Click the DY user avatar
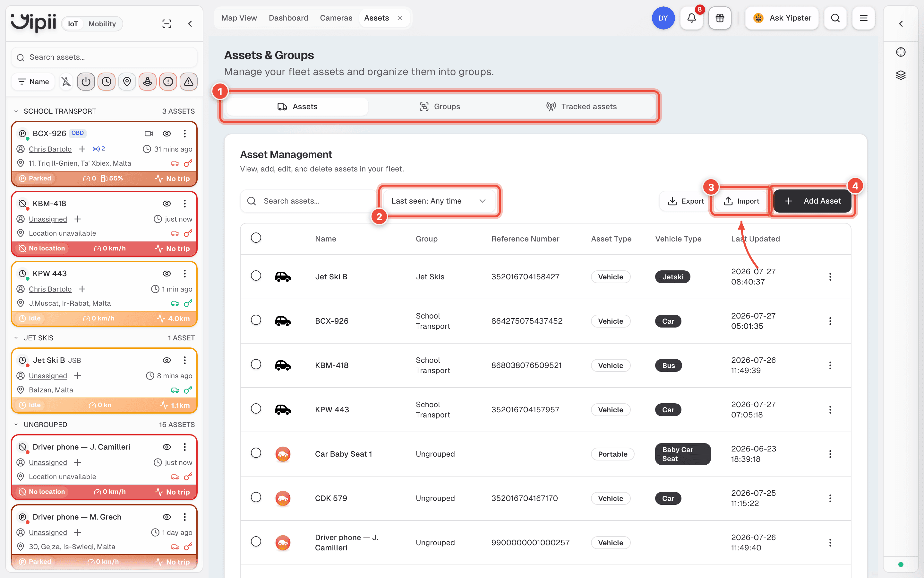Image resolution: width=924 pixels, height=578 pixels. point(663,18)
